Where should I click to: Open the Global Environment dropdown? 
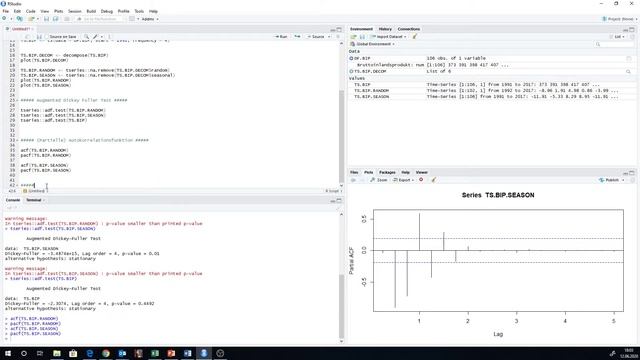(372, 44)
